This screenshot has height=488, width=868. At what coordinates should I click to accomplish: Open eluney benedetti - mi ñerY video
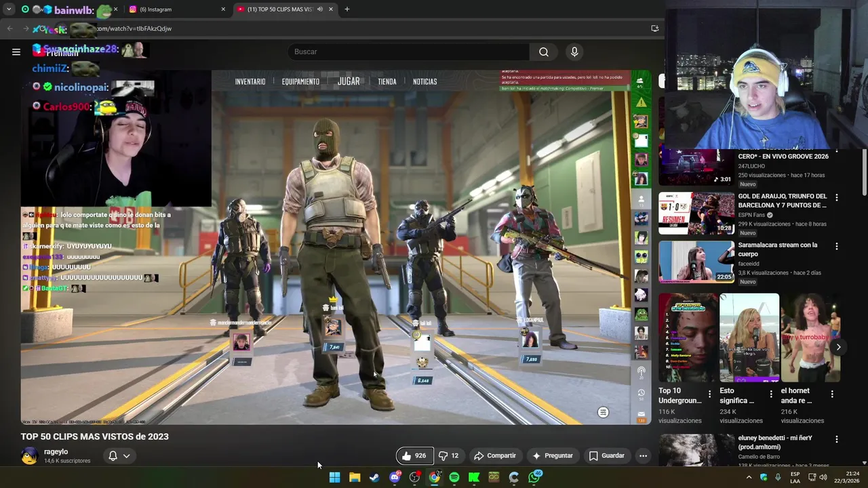pos(696,450)
